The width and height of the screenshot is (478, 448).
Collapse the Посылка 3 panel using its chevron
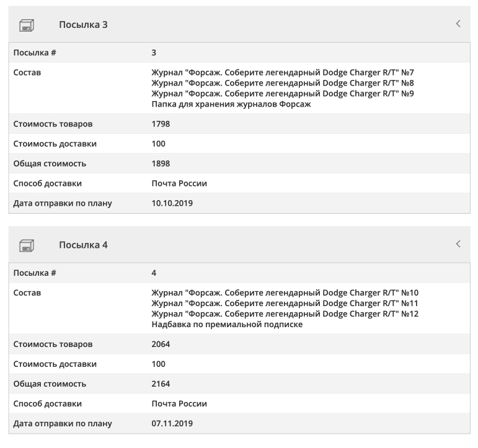[458, 24]
